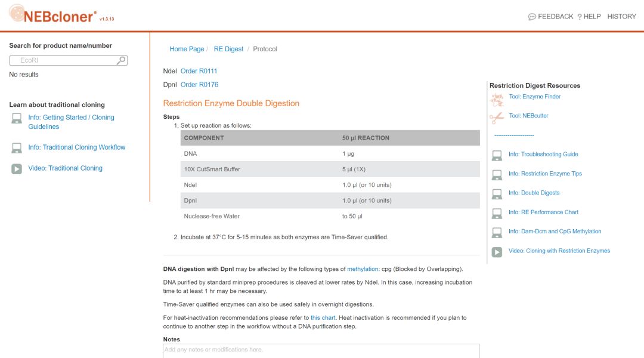
Task: Click the '1 µg' value cell
Action: (x=348, y=154)
